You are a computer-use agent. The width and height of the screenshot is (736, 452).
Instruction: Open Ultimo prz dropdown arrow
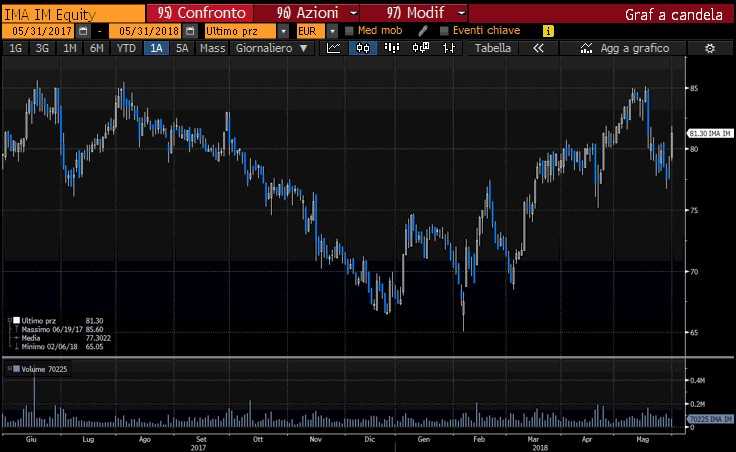pyautogui.click(x=283, y=31)
